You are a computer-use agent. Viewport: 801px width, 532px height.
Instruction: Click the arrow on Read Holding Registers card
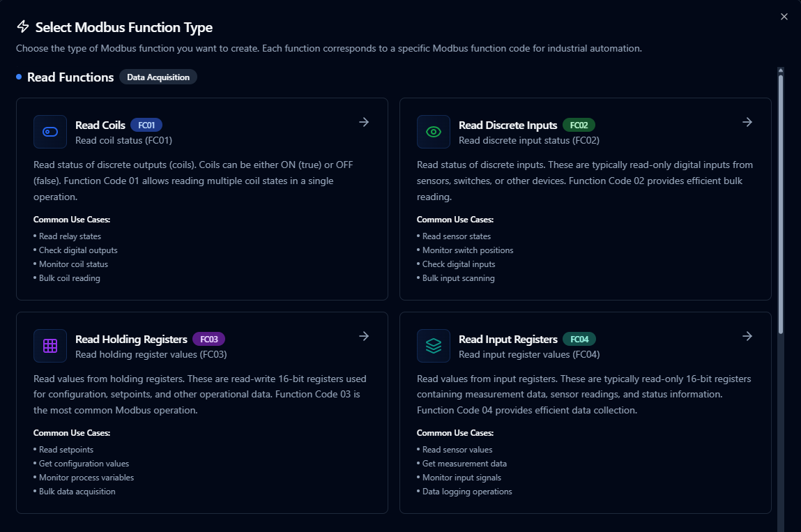[364, 336]
